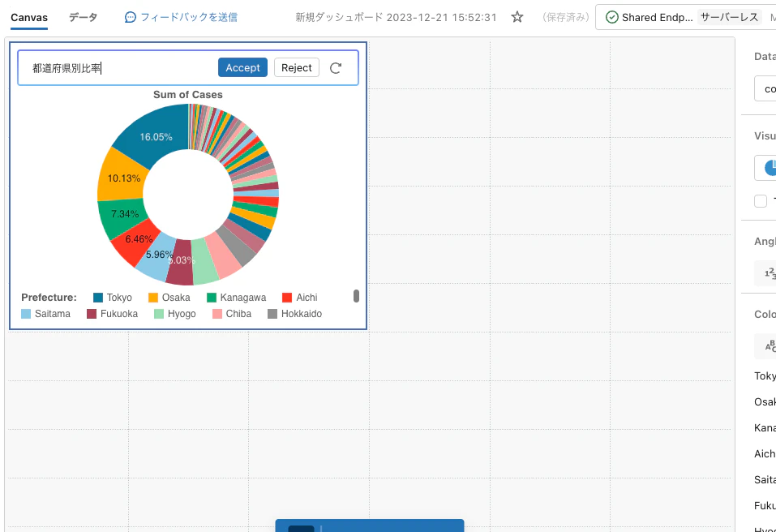Click the feedback speech-bubble icon
The image size is (776, 532).
click(x=131, y=17)
